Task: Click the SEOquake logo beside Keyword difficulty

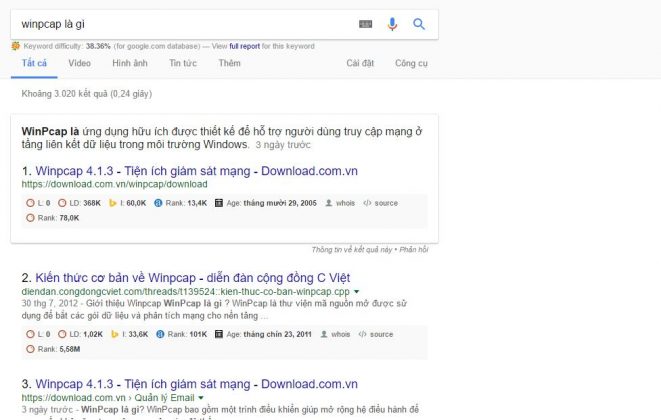Action: pos(16,46)
